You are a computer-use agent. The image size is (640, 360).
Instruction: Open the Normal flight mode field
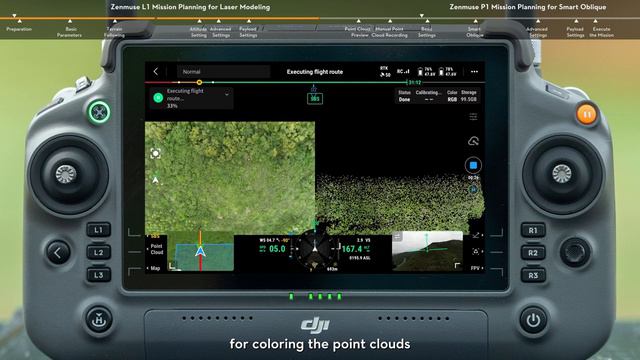(224, 71)
